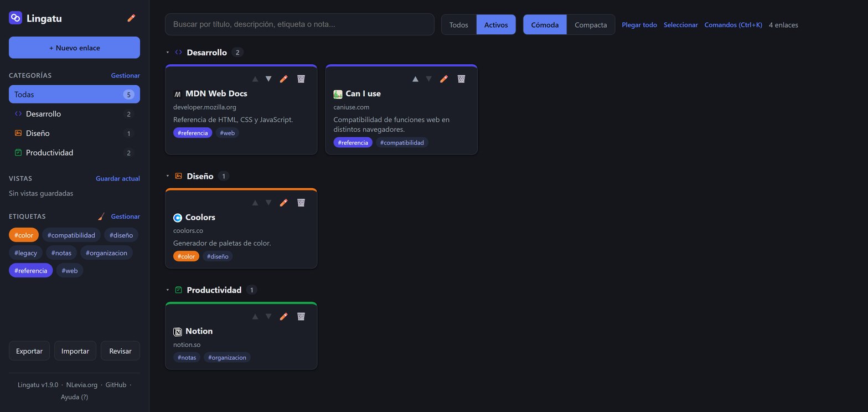
Task: Filter by the #notas tag in the sidebar
Action: coord(61,253)
